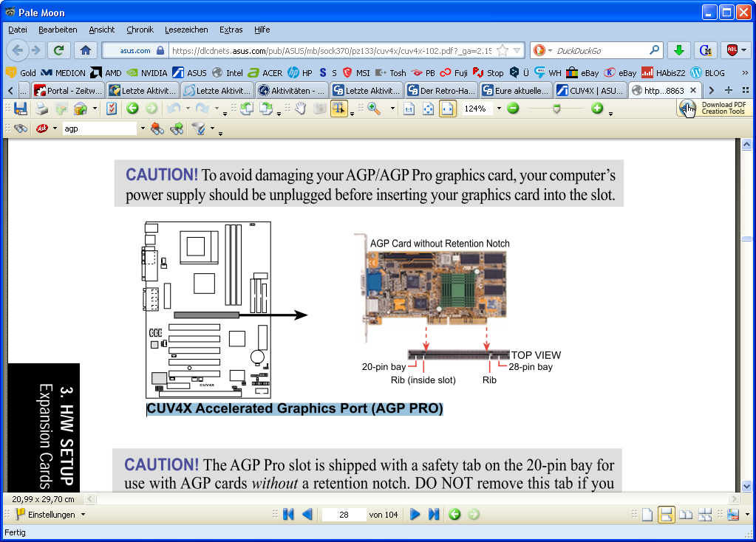The image size is (756, 542).
Task: Find next search result for agp
Action: point(177,128)
